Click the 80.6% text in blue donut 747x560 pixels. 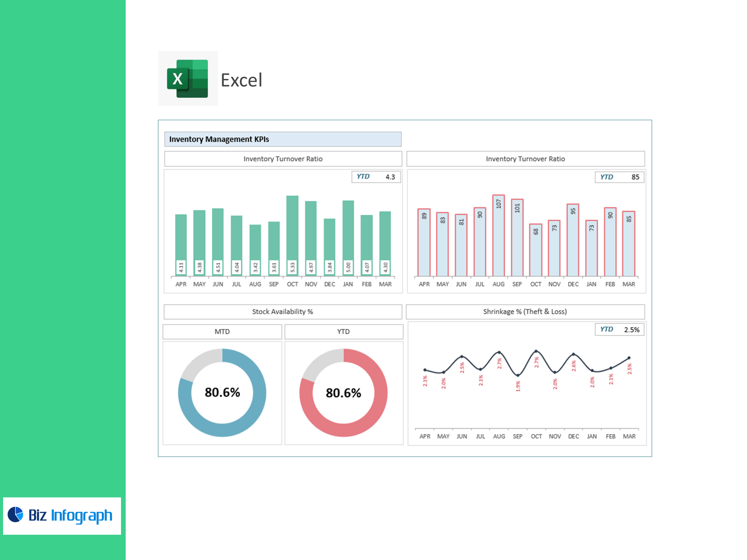click(x=222, y=392)
